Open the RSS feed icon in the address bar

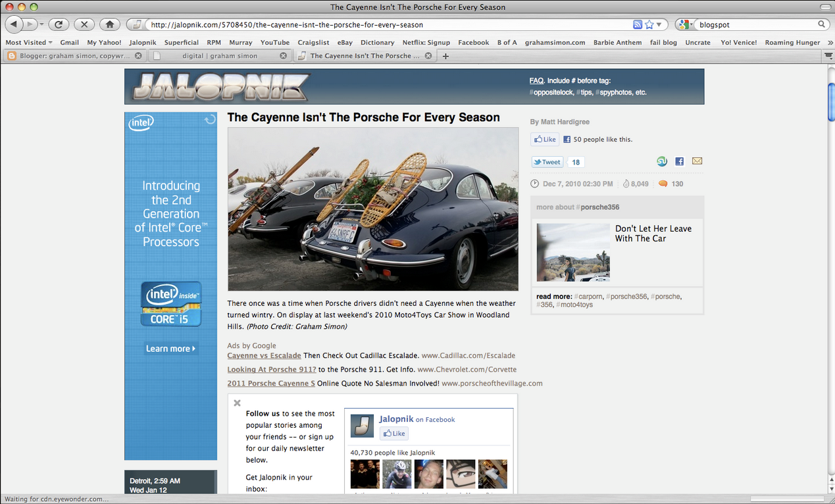637,24
